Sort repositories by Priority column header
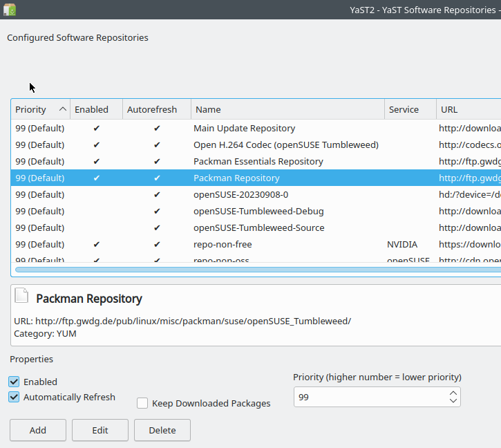This screenshot has width=501, height=448. pos(40,109)
